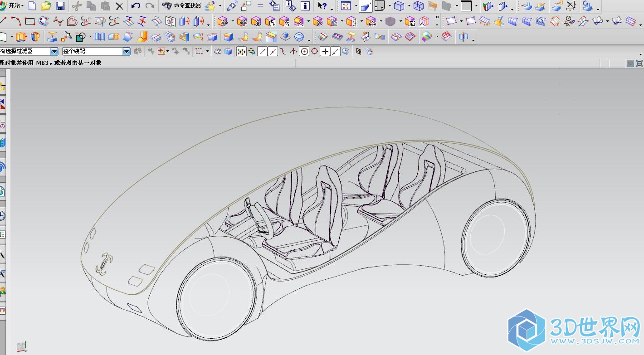Open the History clock resource tab
The width and height of the screenshot is (644, 355).
(x=2, y=216)
